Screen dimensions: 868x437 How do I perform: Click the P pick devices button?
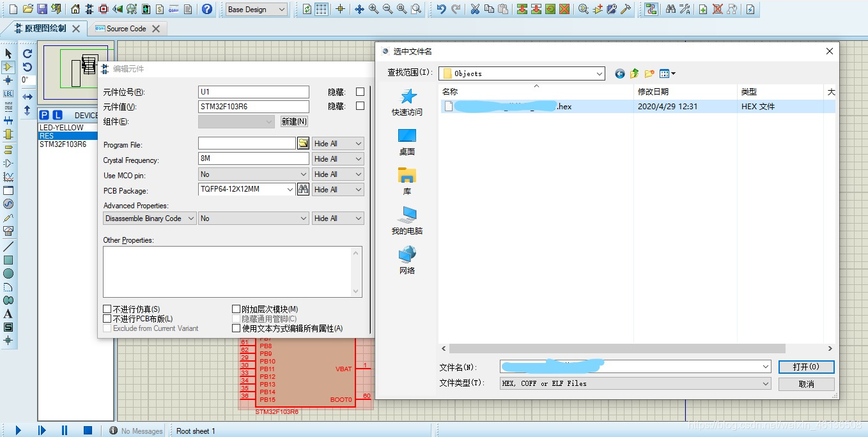point(44,115)
